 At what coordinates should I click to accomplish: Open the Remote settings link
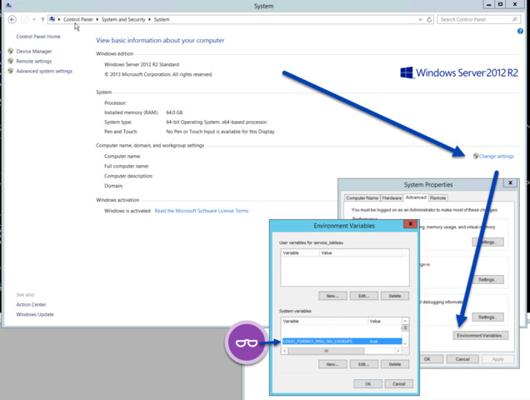[34, 61]
